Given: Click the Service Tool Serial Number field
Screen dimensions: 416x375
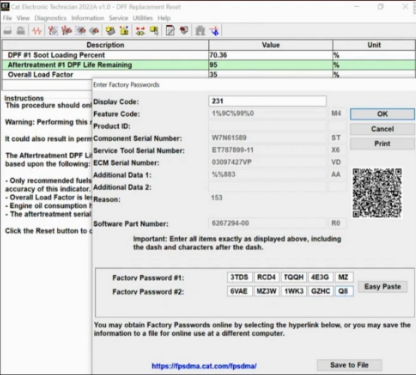Looking at the screenshot, I should point(267,150).
